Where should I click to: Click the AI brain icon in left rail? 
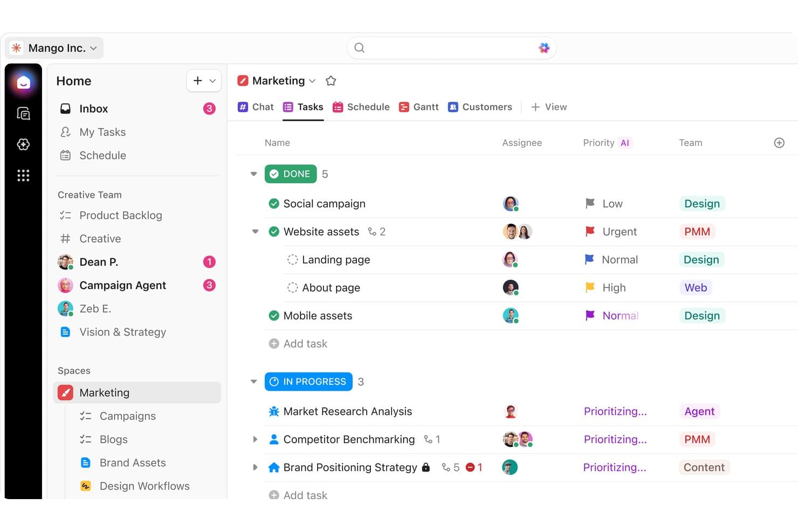click(23, 144)
